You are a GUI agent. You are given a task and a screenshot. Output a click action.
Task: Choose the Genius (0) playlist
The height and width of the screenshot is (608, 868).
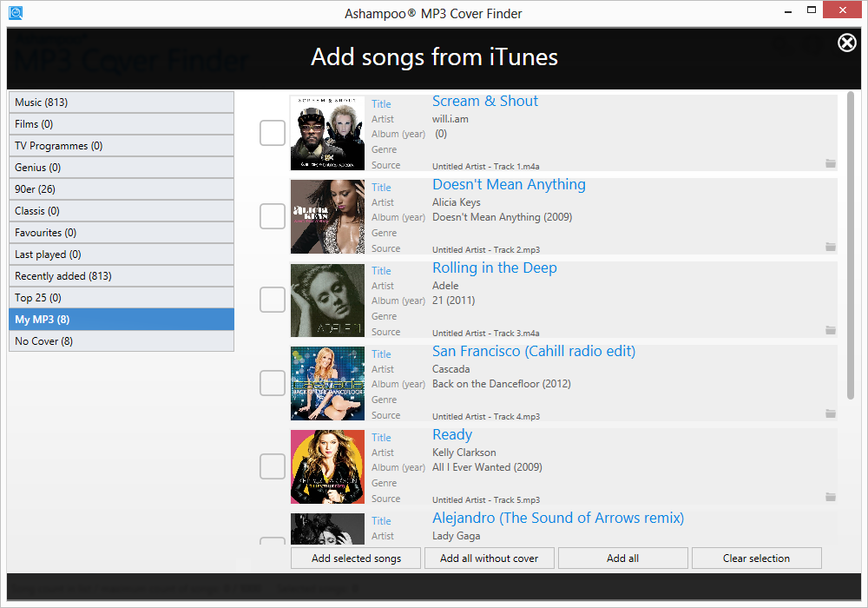(x=122, y=168)
